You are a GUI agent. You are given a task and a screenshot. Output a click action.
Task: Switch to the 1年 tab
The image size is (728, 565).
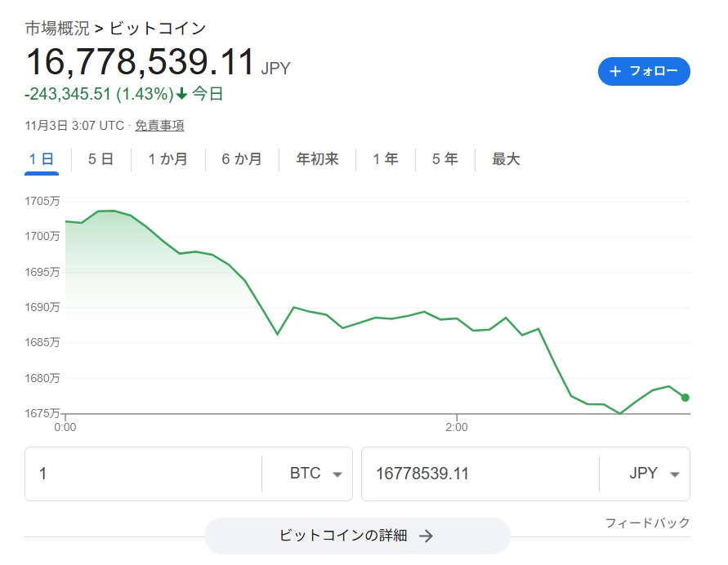pos(386,159)
